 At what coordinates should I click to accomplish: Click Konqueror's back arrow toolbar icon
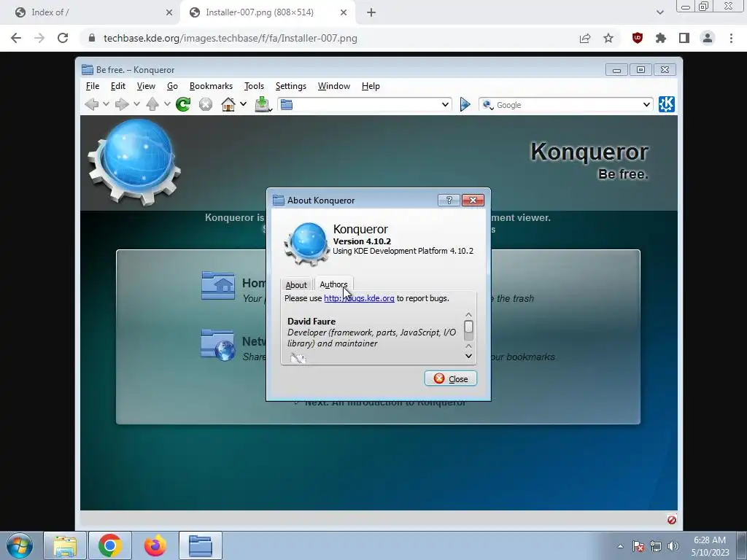pos(92,104)
